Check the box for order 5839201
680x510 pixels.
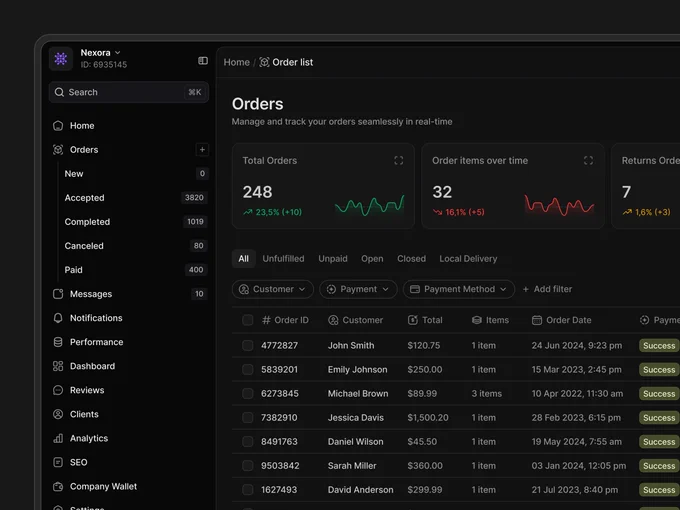point(248,369)
